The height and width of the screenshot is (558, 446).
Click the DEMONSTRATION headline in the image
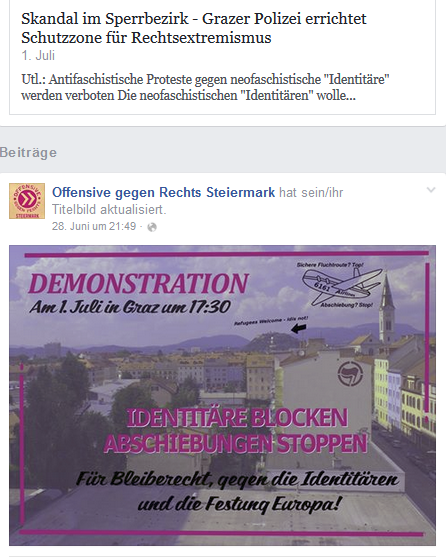[138, 284]
